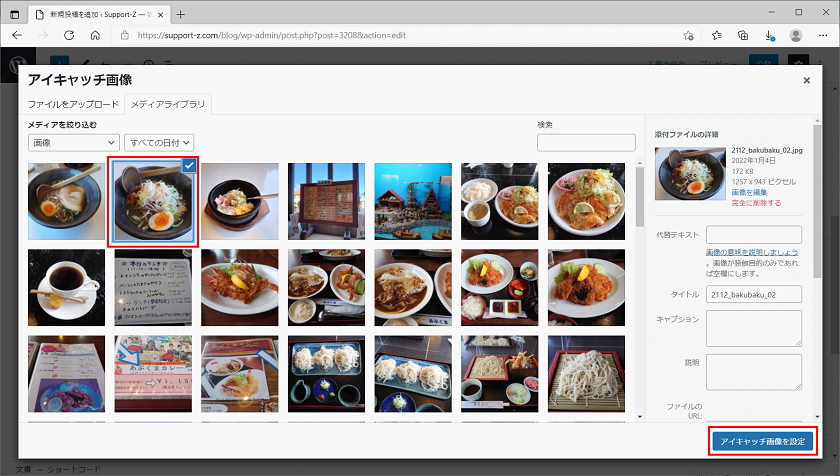
Task: Expand the 画像 media type filter dropdown
Action: click(73, 143)
